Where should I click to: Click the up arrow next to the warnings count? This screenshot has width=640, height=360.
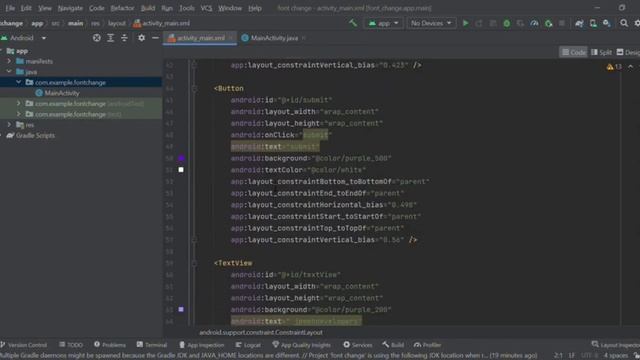[x=631, y=67]
